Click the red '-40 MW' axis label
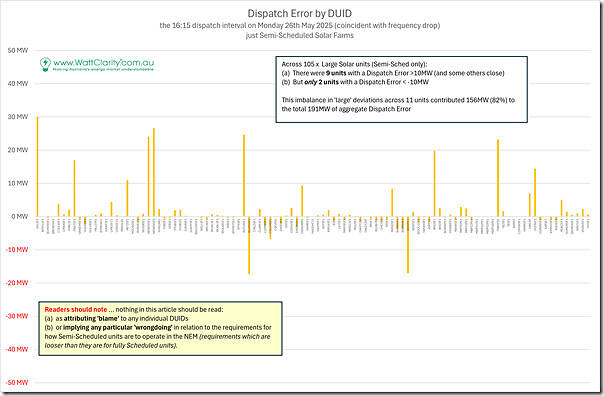Image resolution: width=604 pixels, height=396 pixels. tap(17, 349)
